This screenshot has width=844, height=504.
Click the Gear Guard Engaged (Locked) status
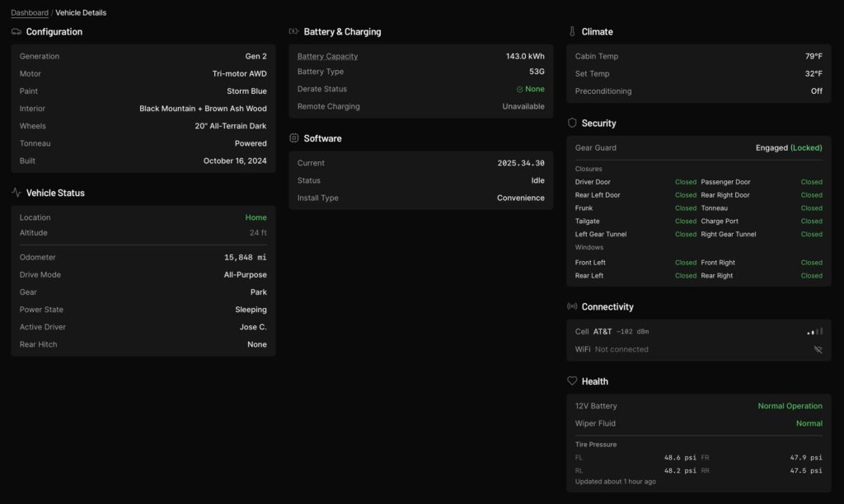tap(789, 148)
